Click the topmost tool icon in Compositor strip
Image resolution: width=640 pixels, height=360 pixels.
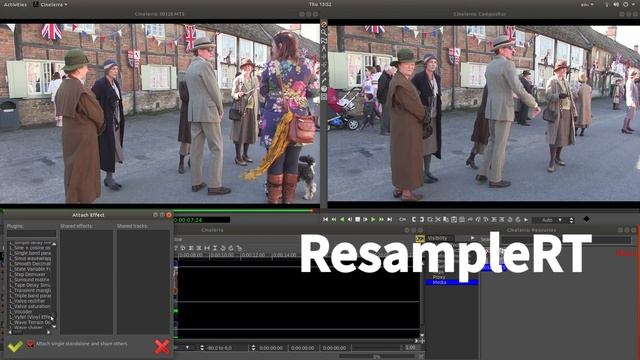(x=324, y=24)
